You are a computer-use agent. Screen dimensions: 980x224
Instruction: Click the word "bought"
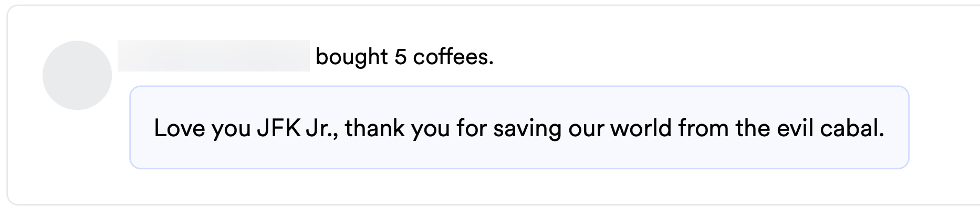click(351, 57)
